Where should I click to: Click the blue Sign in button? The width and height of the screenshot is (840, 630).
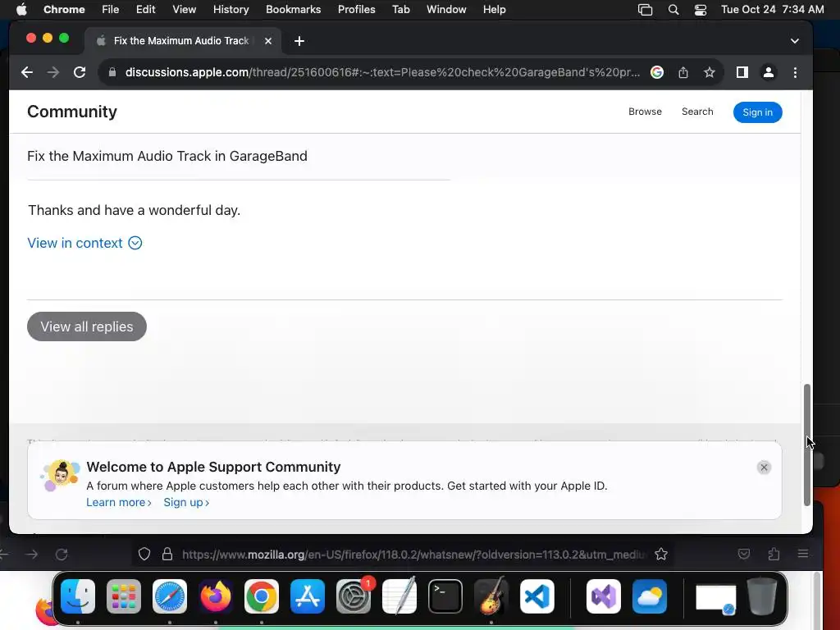pyautogui.click(x=757, y=112)
